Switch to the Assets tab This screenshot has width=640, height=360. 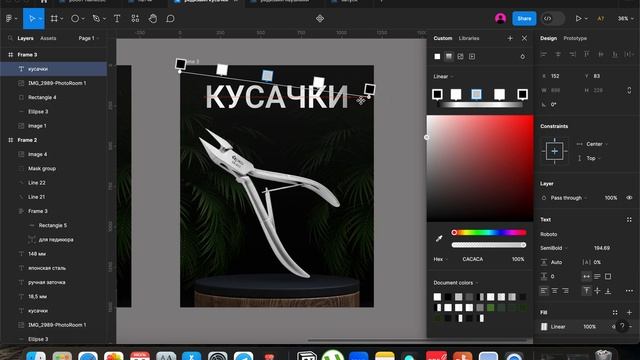(48, 38)
